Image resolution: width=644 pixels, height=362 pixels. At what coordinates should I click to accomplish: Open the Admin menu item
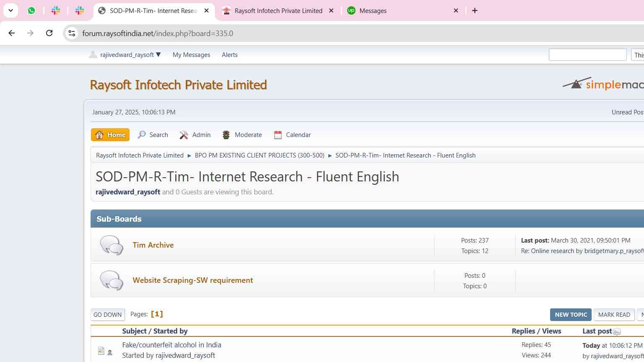coord(195,134)
